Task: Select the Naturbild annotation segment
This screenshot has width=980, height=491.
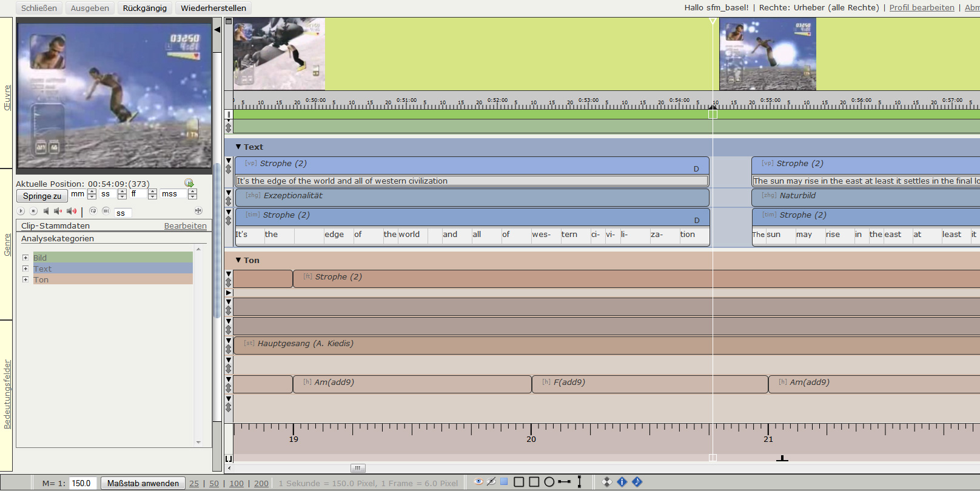Action: 866,198
